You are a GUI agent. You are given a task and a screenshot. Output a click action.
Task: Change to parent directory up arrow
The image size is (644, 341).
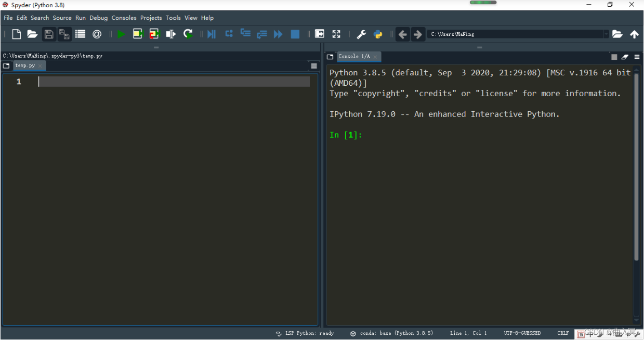tap(634, 34)
